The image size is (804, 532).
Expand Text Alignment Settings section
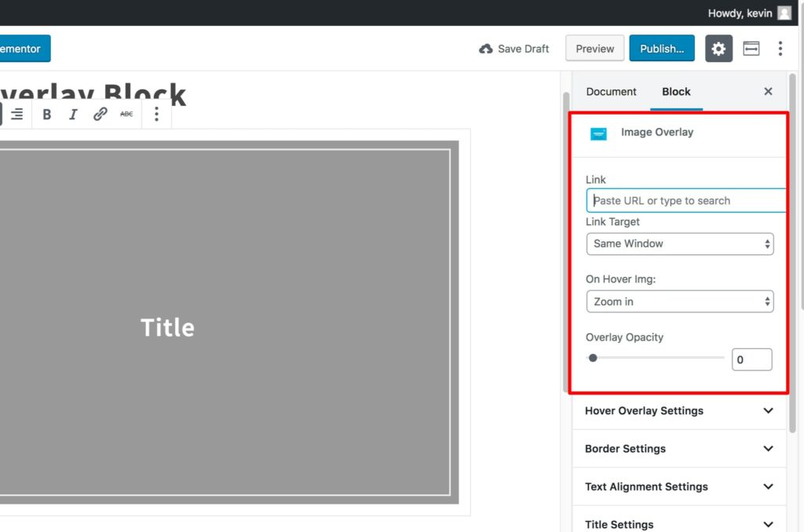coord(679,486)
